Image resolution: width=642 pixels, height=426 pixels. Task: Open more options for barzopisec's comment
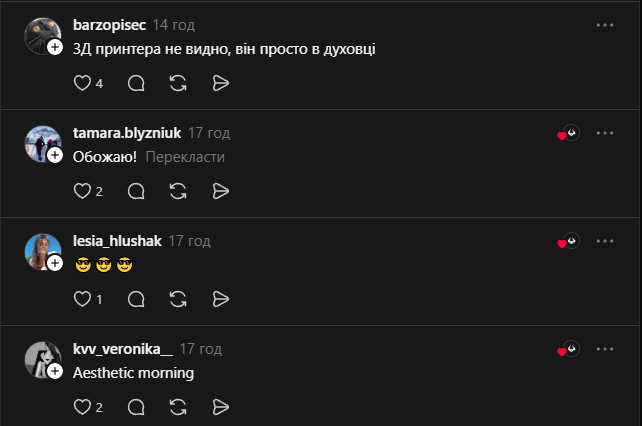tap(604, 25)
